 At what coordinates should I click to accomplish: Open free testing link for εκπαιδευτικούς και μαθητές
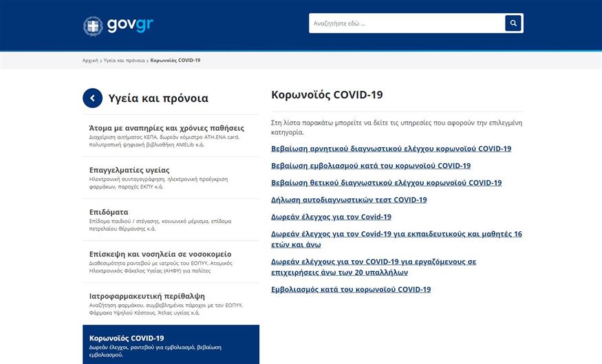[396, 235]
